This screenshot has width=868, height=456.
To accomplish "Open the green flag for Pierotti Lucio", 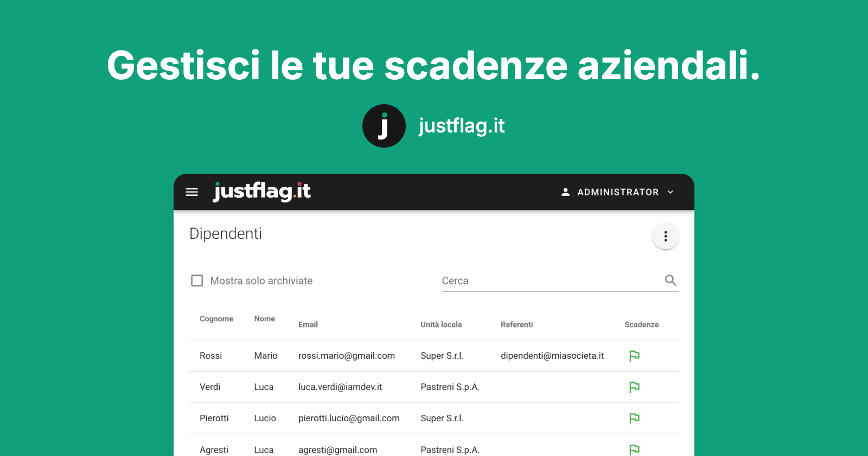I will (634, 418).
